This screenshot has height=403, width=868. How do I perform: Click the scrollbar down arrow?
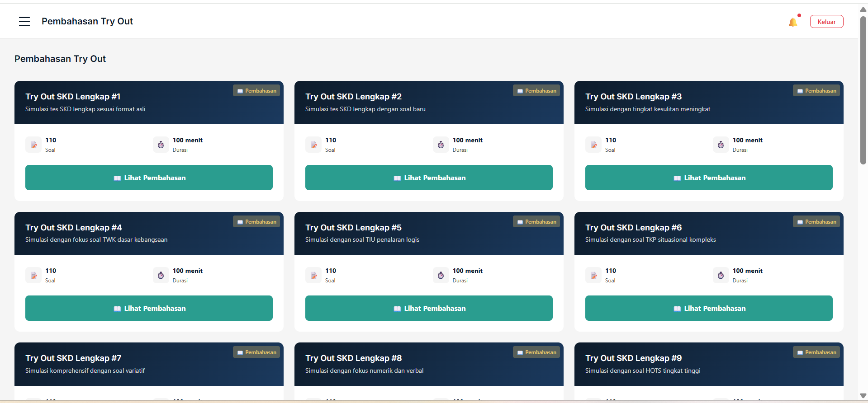coord(863,396)
